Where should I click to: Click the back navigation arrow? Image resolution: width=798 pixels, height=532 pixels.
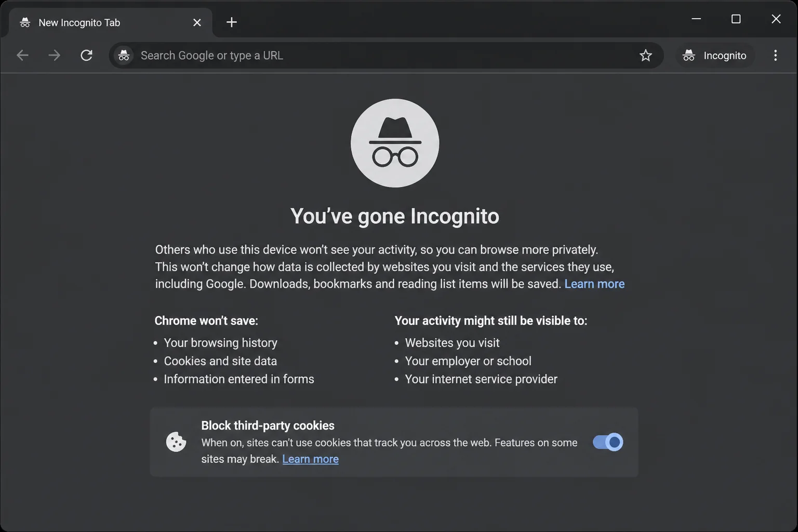pyautogui.click(x=22, y=55)
